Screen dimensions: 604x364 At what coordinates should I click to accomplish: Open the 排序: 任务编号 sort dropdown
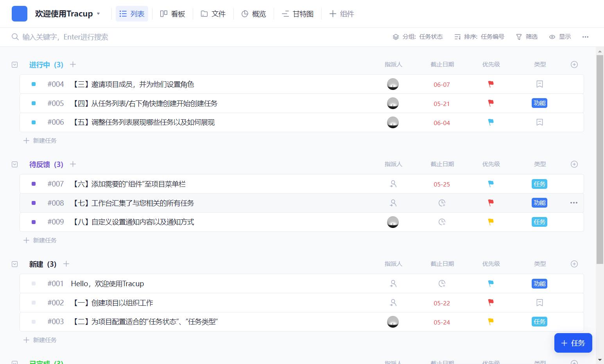pos(479,37)
